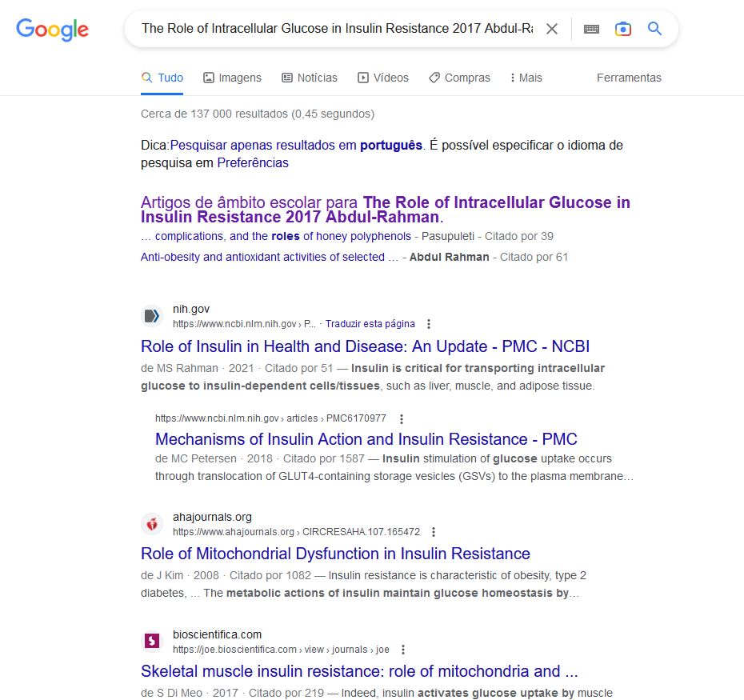The image size is (744, 700).
Task: Open the Ferramentas search tools
Action: click(x=629, y=78)
